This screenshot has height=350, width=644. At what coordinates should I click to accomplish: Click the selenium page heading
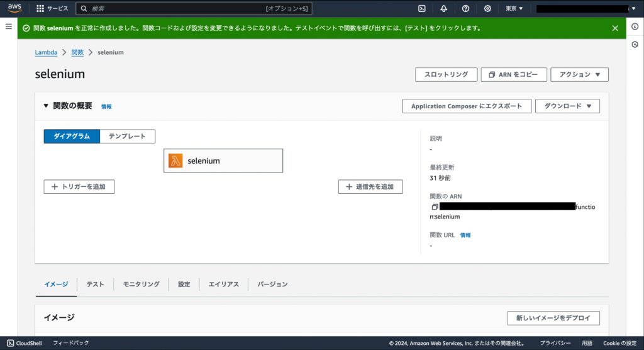60,74
